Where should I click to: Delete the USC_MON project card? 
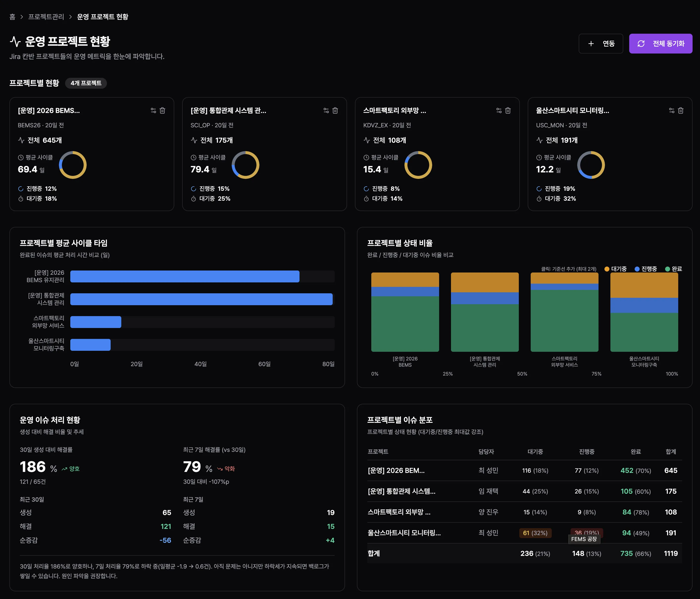(x=681, y=110)
